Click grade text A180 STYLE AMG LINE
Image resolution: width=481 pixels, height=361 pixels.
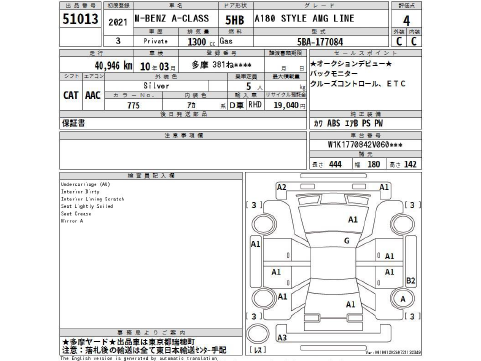click(304, 18)
